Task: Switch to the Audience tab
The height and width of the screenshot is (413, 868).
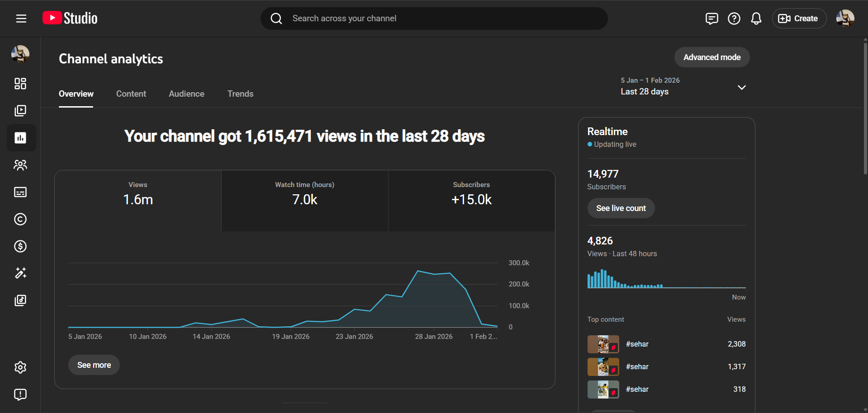Action: click(x=186, y=94)
